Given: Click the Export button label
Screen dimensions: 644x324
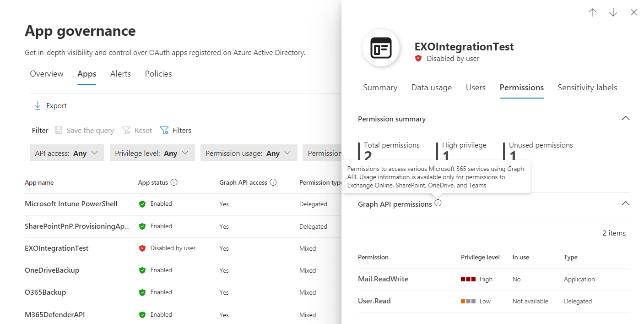Looking at the screenshot, I should tap(57, 106).
